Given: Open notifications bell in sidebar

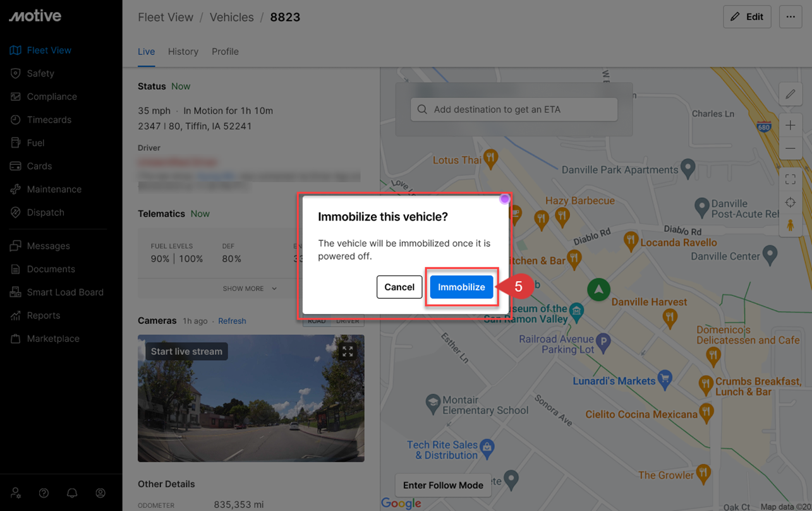Looking at the screenshot, I should tap(72, 493).
